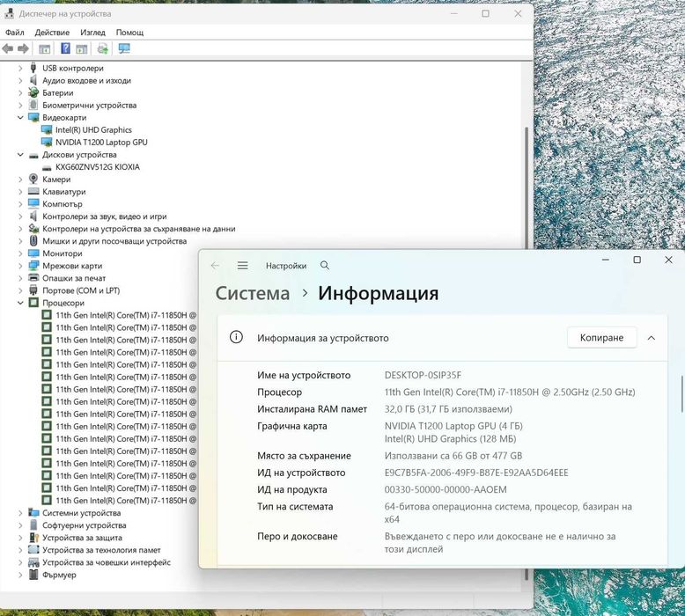Select Устройства за технология памет item
685x616 pixels.
[101, 550]
